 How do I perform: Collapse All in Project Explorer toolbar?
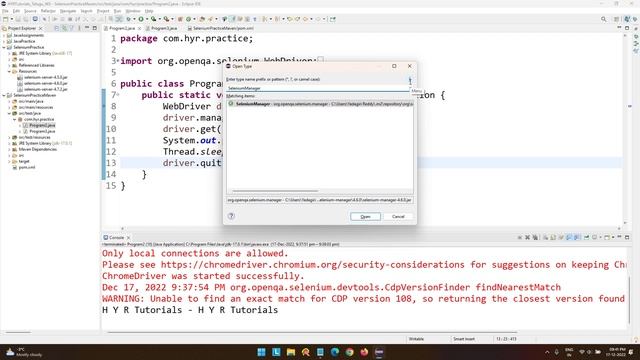57,28
